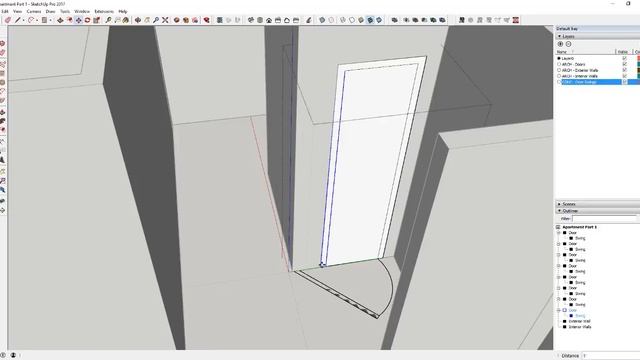Select Exterior Wall in Outliner
Screen dimensions: 640x360
coord(579,322)
